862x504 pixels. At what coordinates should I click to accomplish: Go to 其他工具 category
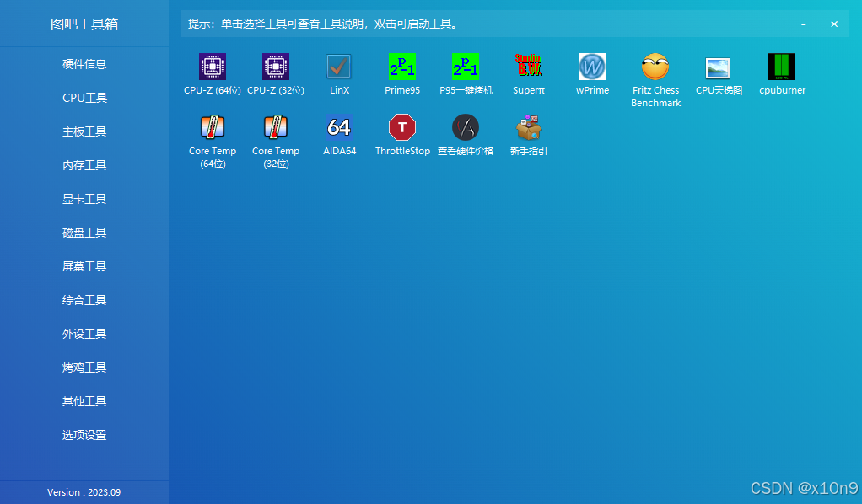(84, 401)
